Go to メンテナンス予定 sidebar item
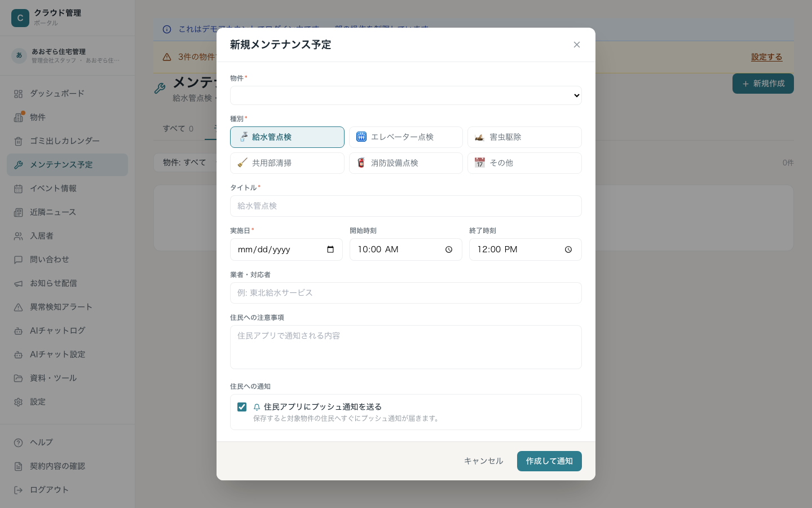This screenshot has width=812, height=508. coord(67,165)
